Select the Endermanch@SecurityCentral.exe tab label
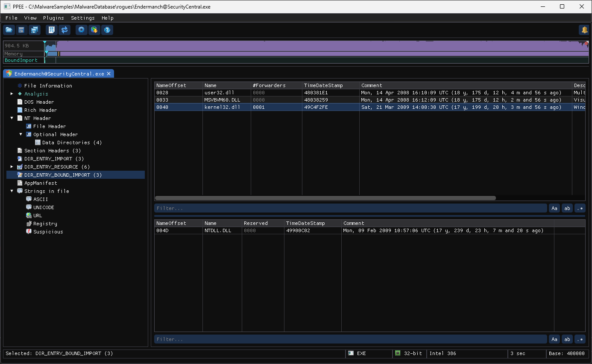The image size is (592, 364). [59, 74]
